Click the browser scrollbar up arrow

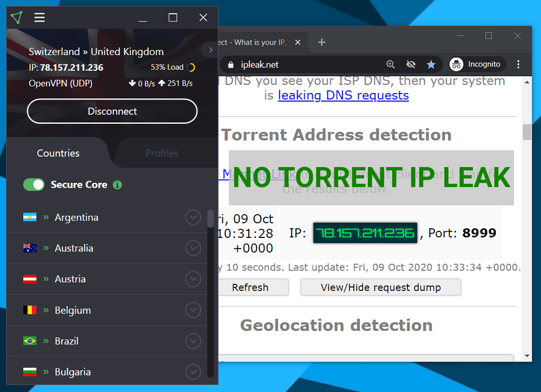tap(527, 82)
